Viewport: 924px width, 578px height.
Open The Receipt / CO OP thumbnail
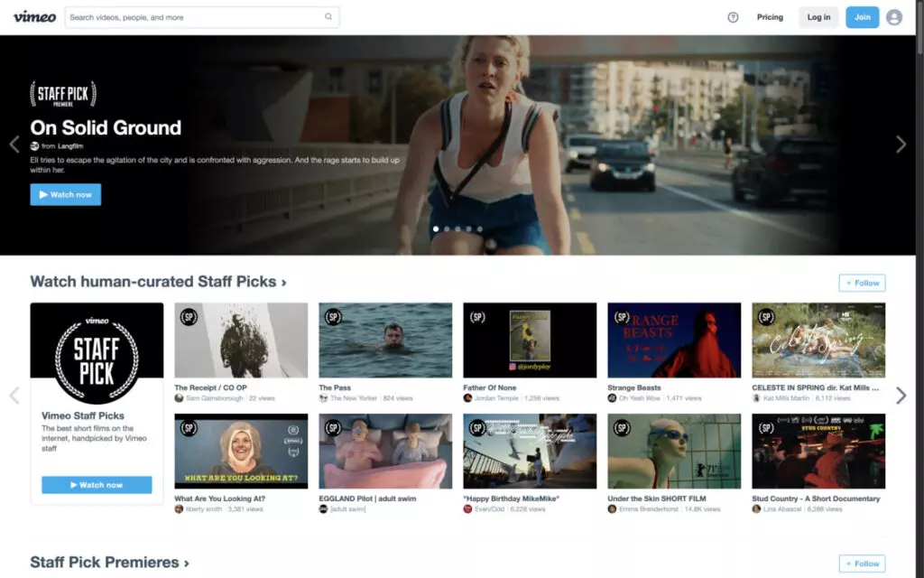[x=241, y=340]
